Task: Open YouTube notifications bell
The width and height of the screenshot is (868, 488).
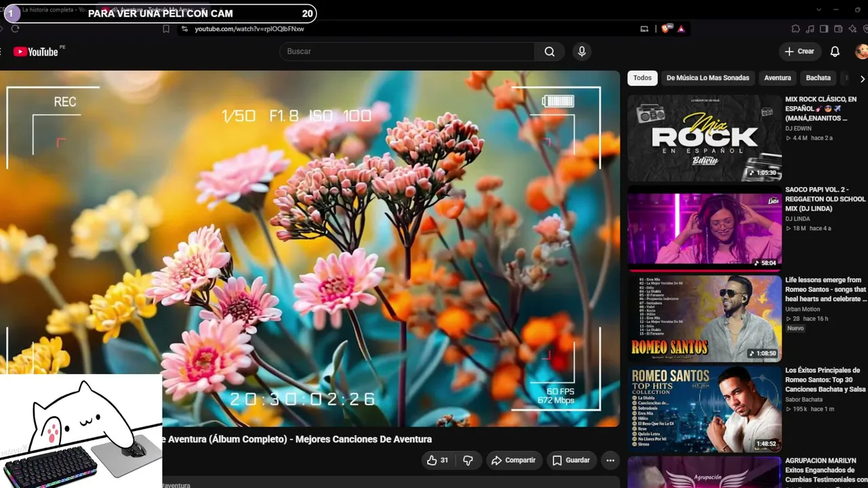Action: (x=835, y=52)
